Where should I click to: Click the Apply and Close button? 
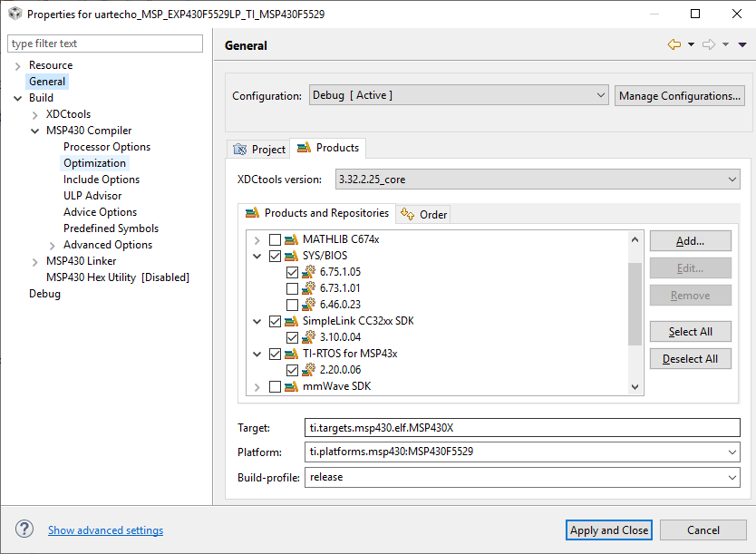pos(609,530)
